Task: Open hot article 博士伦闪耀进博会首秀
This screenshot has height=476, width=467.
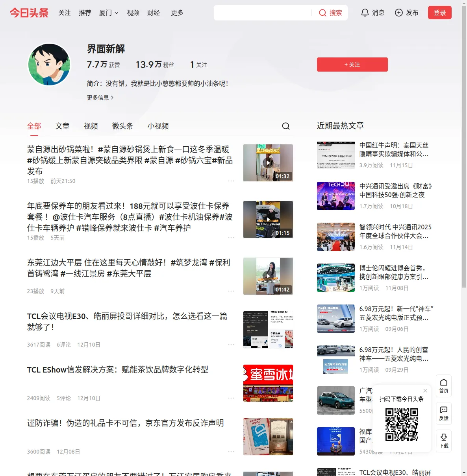Action: point(394,272)
